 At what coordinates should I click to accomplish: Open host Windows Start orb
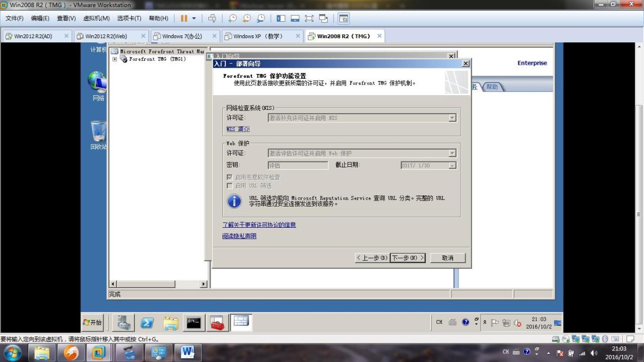[13, 353]
